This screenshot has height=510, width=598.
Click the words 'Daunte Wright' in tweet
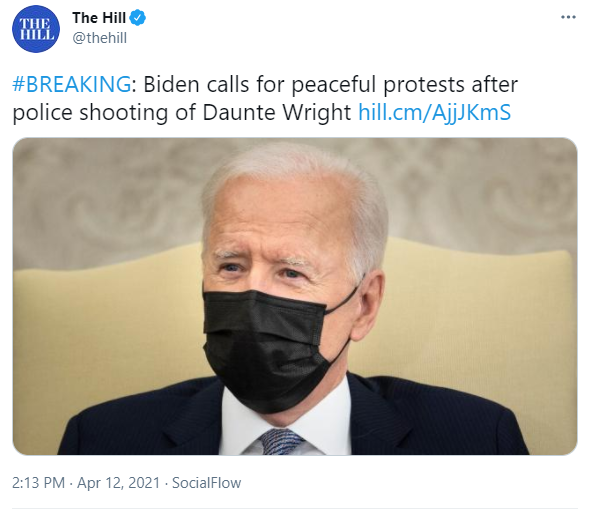[x=277, y=113]
